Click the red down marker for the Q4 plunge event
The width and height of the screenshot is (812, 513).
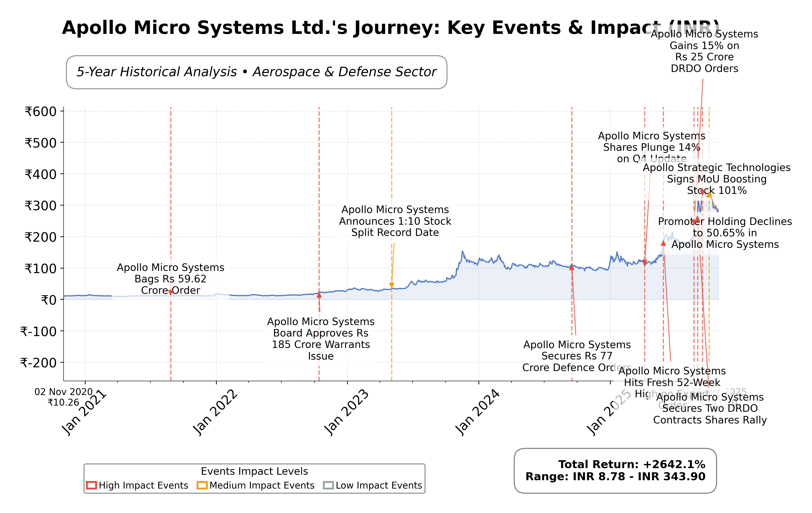[x=644, y=262]
